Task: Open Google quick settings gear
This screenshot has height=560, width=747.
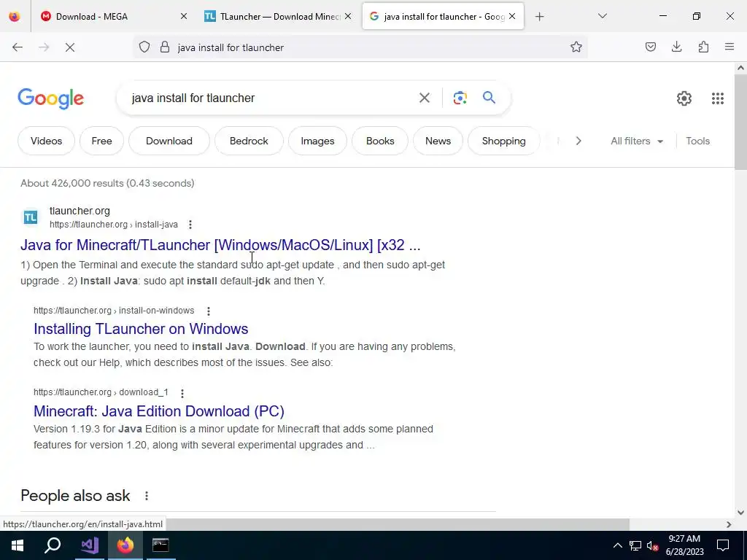Action: (684, 98)
